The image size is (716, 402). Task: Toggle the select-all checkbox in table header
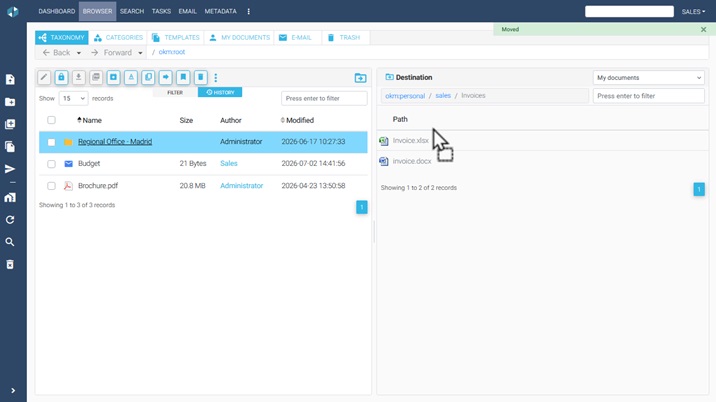51,120
